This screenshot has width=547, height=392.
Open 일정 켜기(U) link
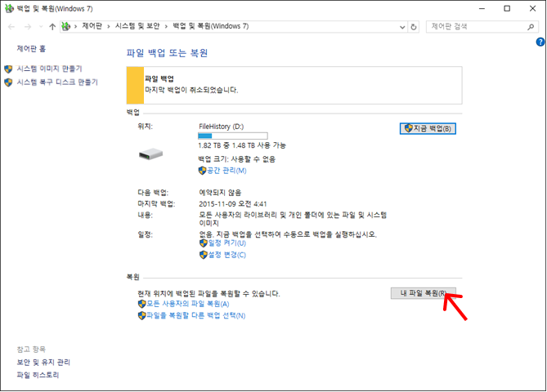click(x=227, y=243)
